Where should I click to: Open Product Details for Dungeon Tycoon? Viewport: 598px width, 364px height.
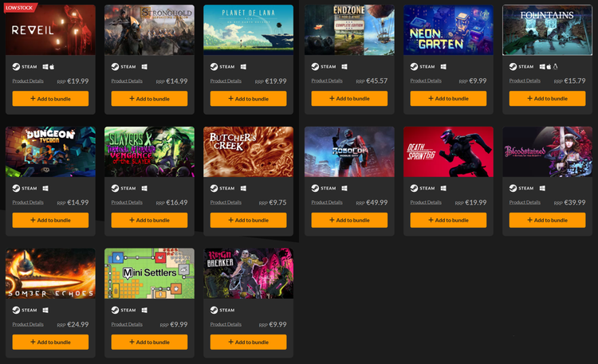click(28, 202)
